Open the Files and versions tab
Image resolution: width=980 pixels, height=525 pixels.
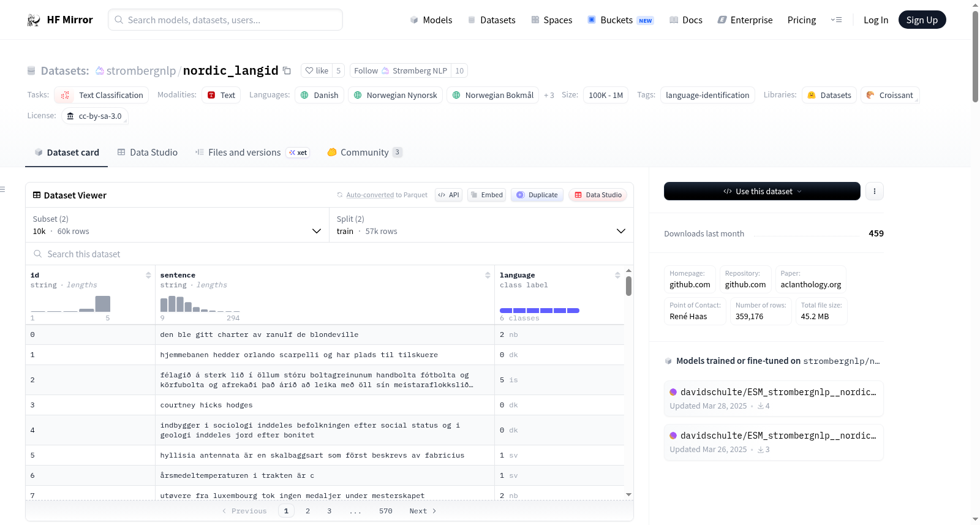pyautogui.click(x=252, y=153)
